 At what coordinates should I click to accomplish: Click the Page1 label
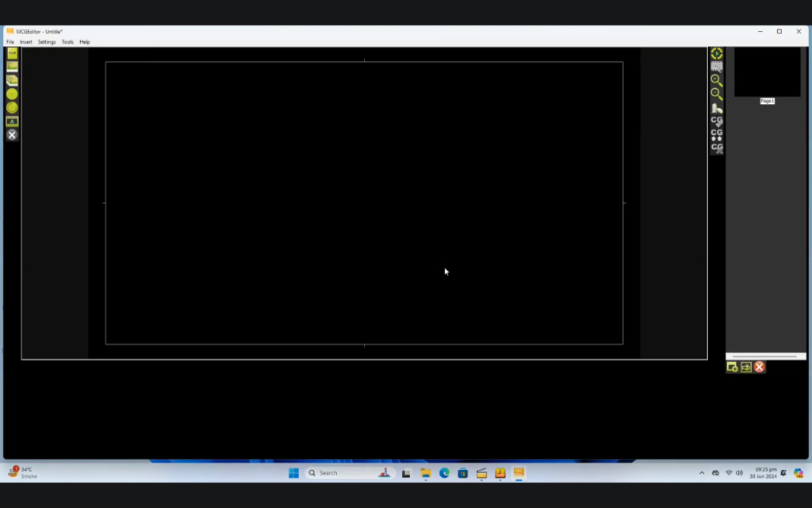pos(768,101)
